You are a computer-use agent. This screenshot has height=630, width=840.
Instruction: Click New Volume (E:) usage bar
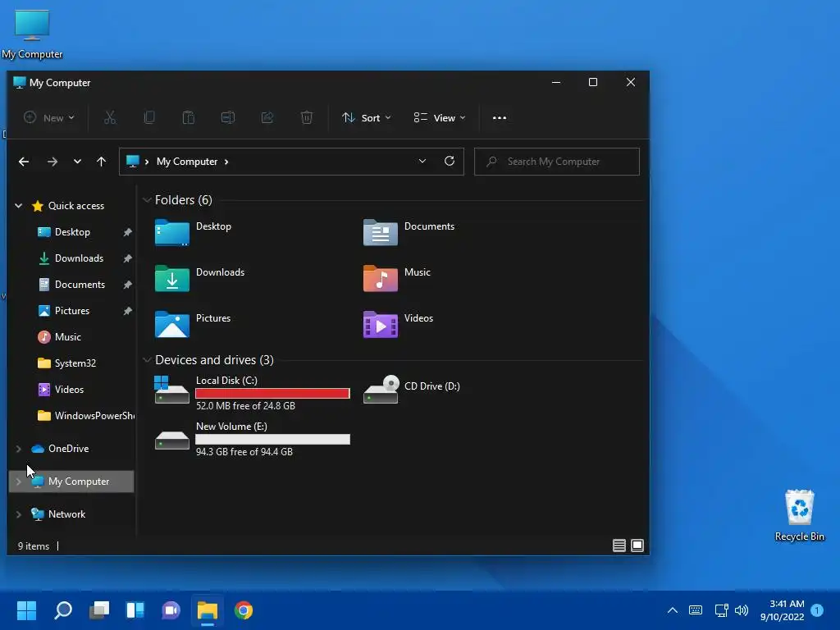point(272,440)
